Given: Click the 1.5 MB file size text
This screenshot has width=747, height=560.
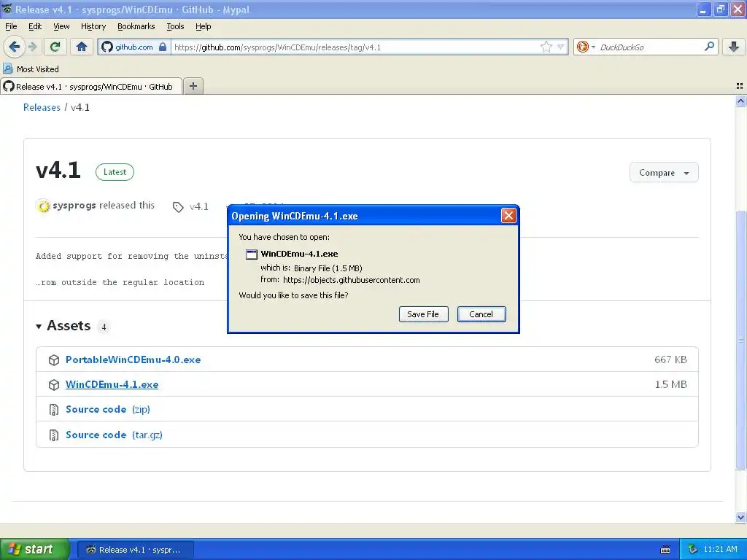Looking at the screenshot, I should [x=671, y=384].
